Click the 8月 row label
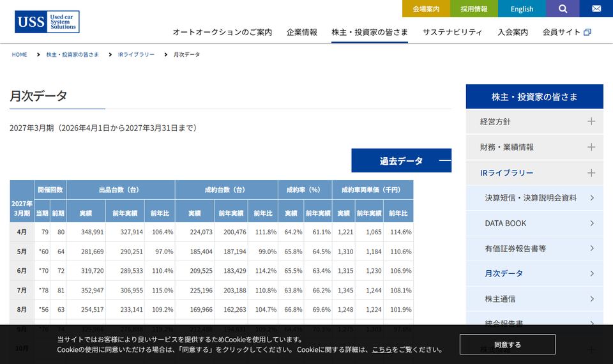613x364 pixels. (x=22, y=309)
